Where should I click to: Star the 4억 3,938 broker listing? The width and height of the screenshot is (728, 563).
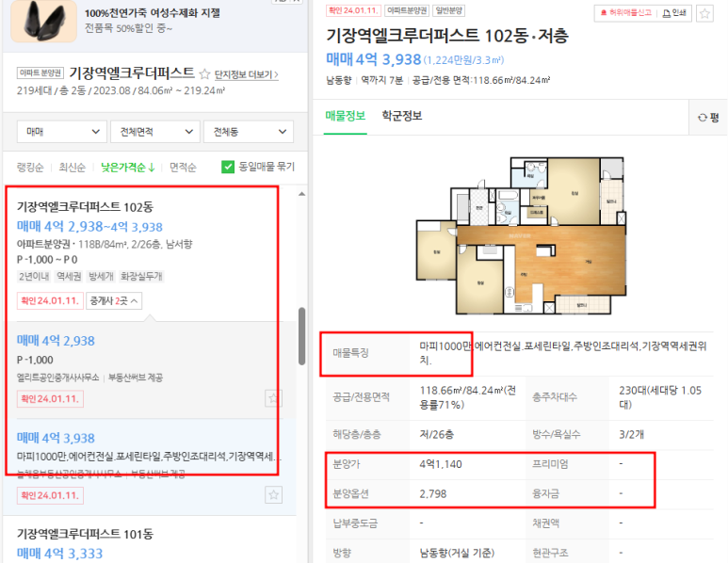tap(273, 495)
